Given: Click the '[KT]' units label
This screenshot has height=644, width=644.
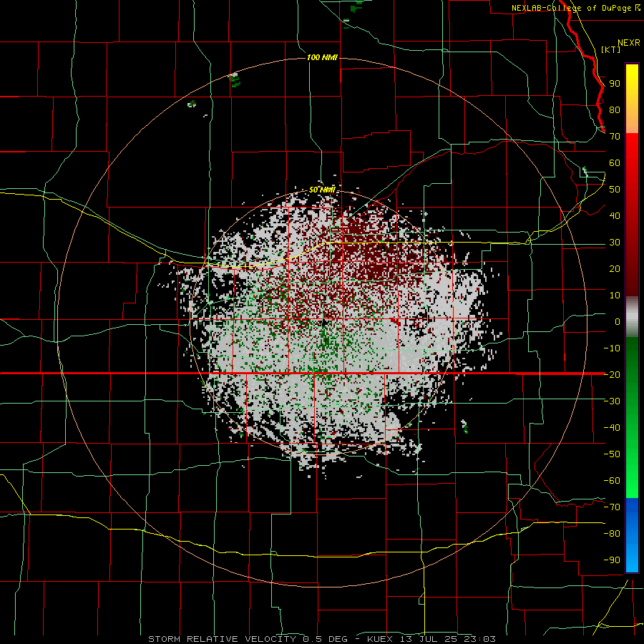Looking at the screenshot, I should click(610, 49).
